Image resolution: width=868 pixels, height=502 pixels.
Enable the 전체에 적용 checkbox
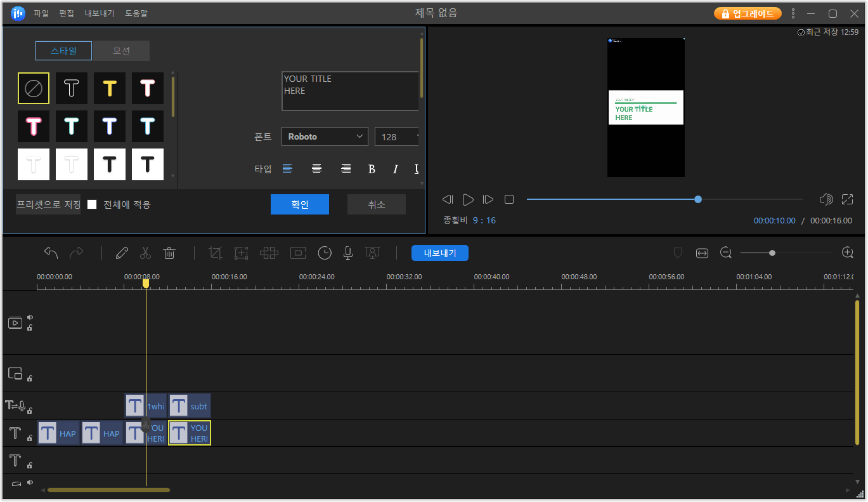coord(93,204)
